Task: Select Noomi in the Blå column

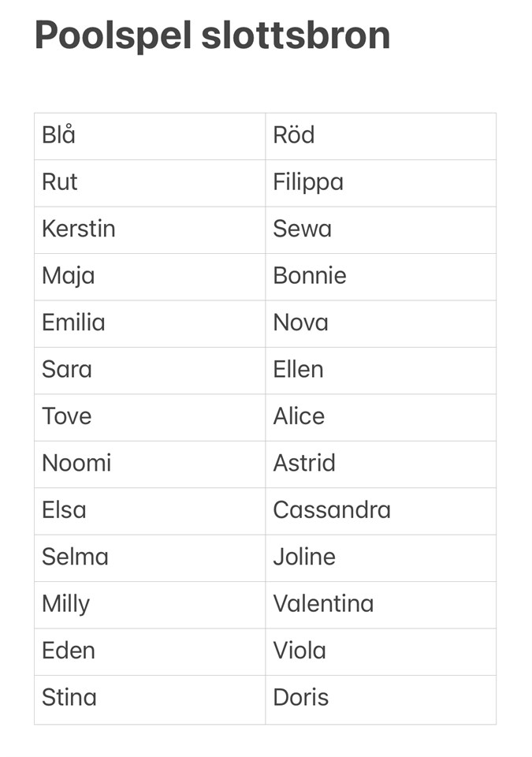Action: pyautogui.click(x=76, y=463)
